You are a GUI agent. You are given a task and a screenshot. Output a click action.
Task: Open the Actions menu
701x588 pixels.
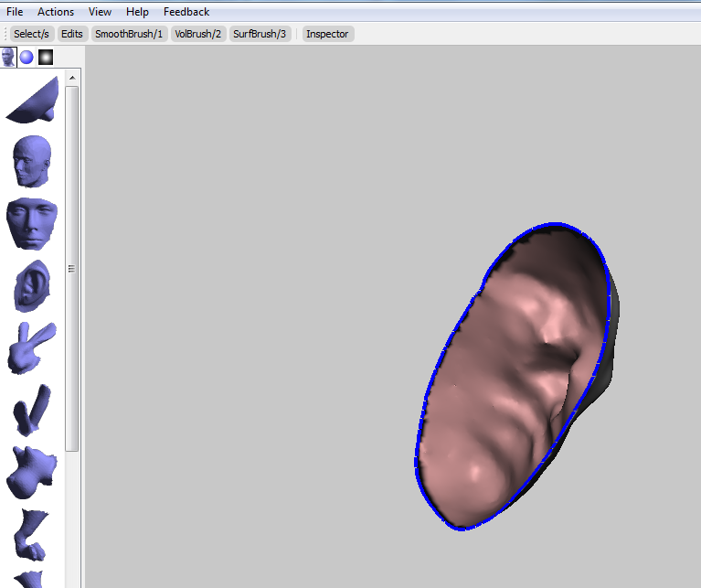coord(56,12)
